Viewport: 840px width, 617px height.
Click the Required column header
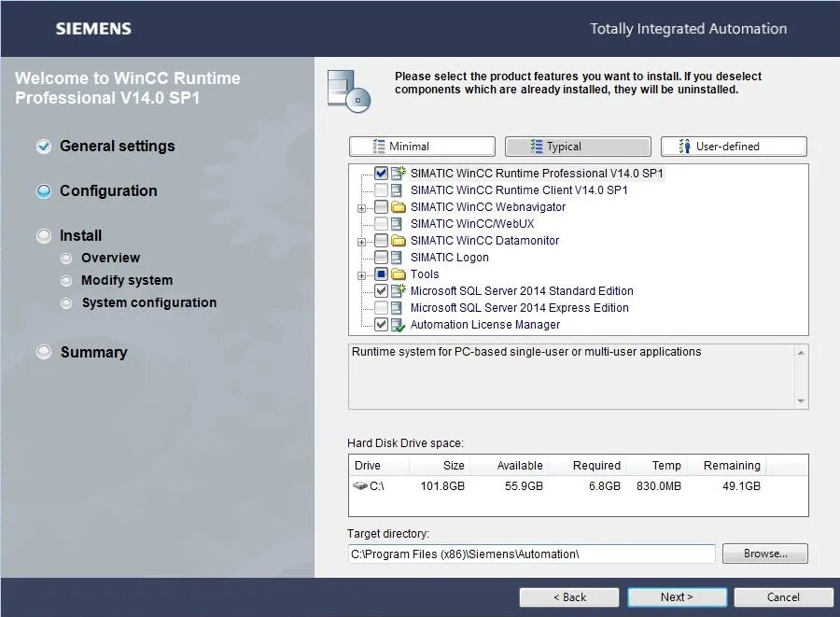587,466
